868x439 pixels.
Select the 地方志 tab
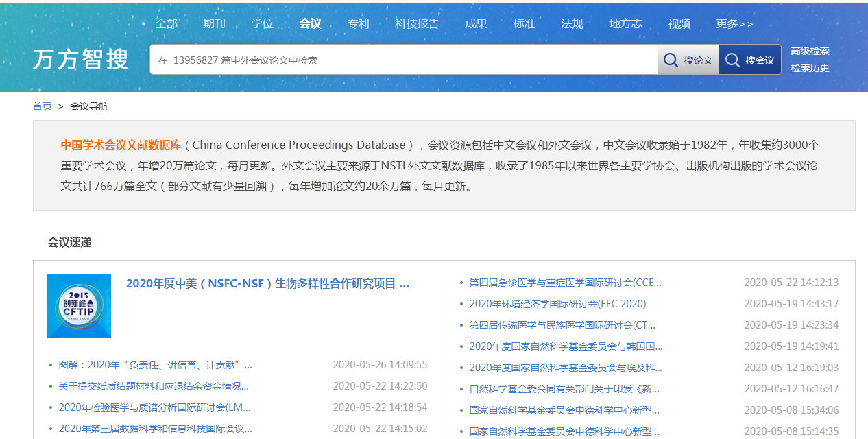[x=626, y=23]
